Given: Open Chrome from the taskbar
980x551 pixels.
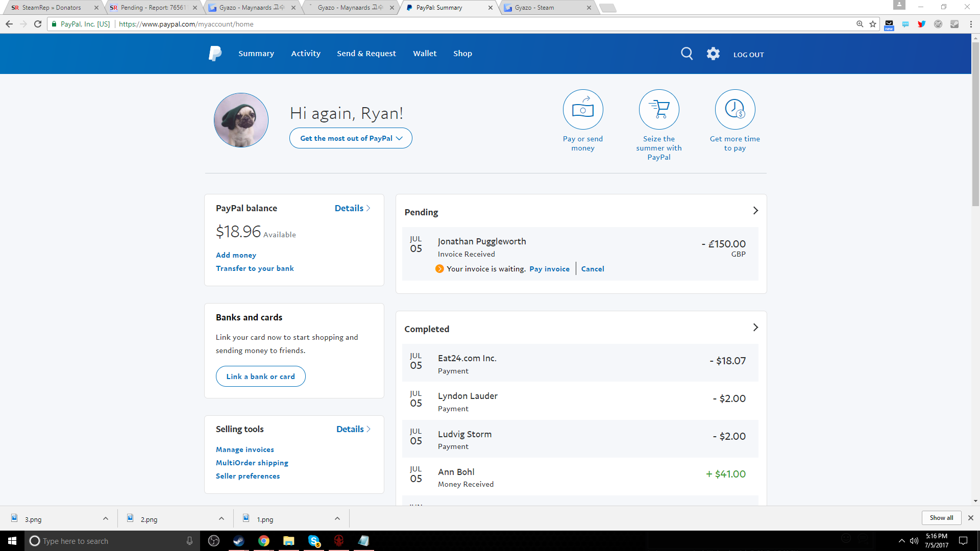Looking at the screenshot, I should click(263, 541).
